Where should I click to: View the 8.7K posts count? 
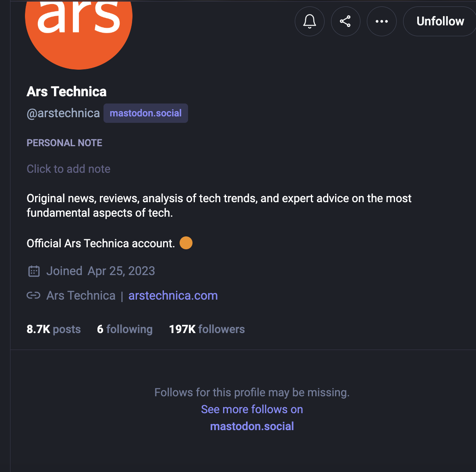click(54, 329)
